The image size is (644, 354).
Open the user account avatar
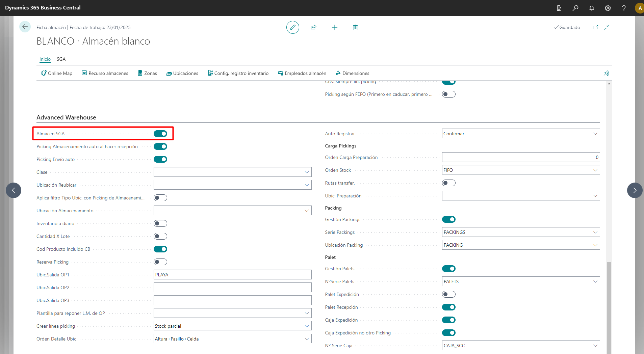640,8
